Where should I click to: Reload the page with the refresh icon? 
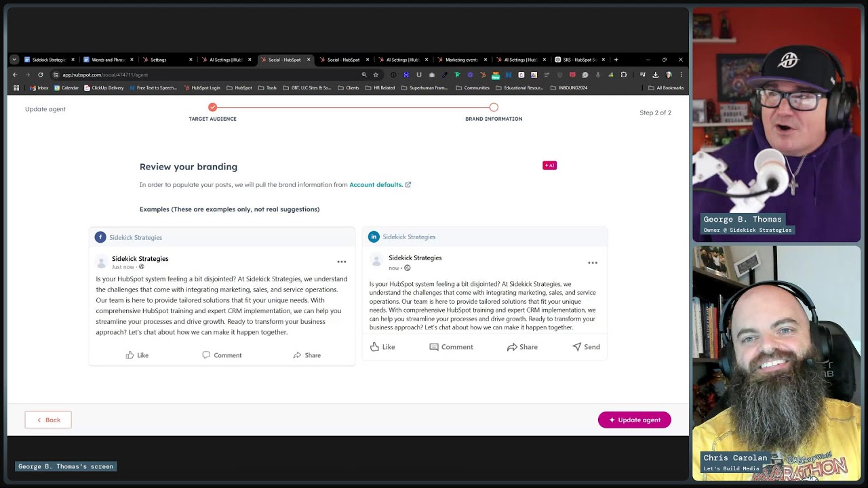click(41, 75)
